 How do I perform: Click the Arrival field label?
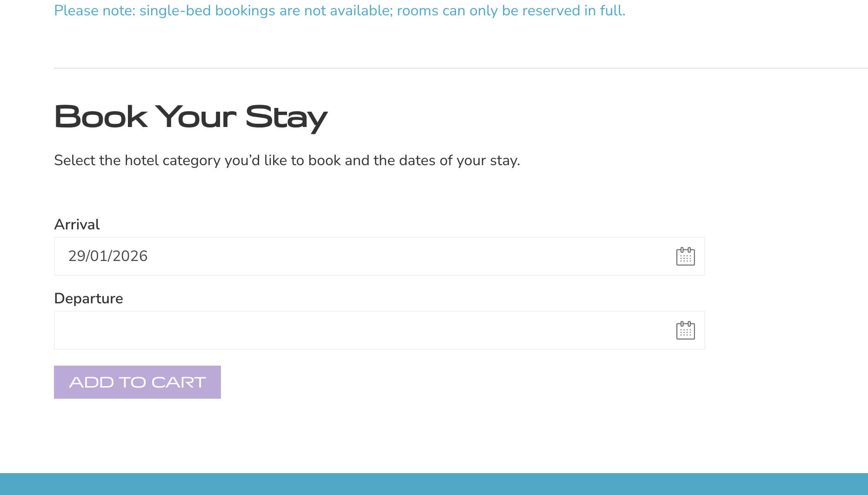coord(77,225)
